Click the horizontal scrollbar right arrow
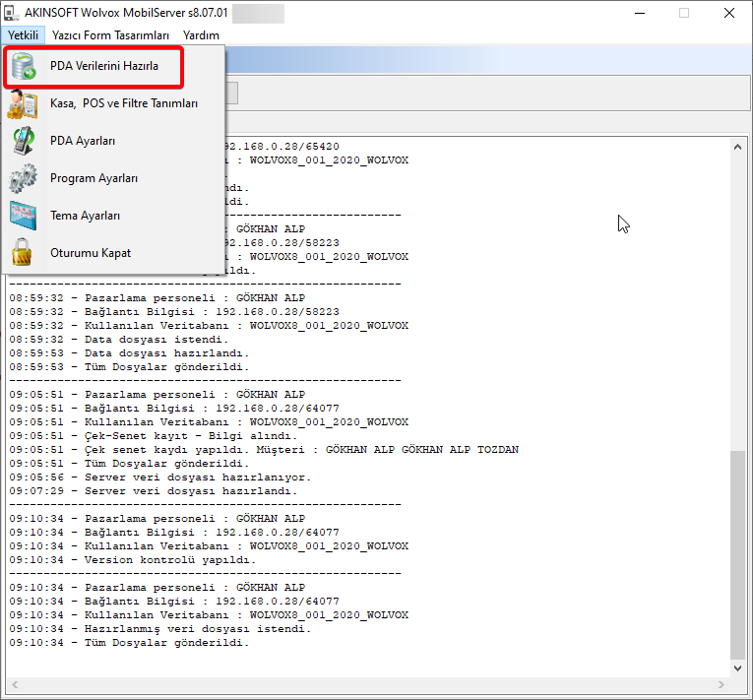This screenshot has width=753, height=700. click(x=721, y=684)
